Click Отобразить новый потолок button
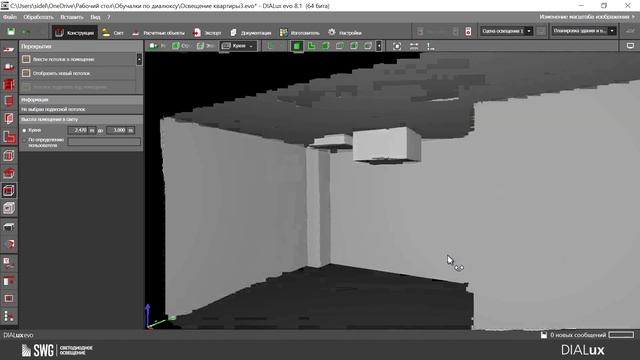Image resolution: width=640 pixels, height=360 pixels. coord(78,73)
